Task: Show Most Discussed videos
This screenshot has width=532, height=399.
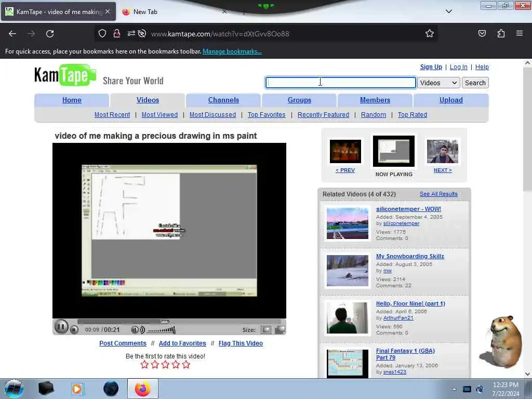Action: [212, 115]
